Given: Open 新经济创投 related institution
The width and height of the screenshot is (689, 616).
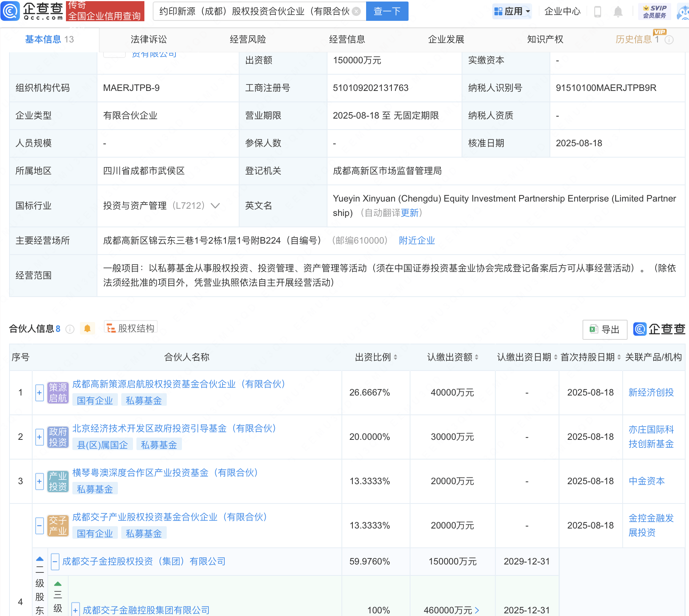Looking at the screenshot, I should coord(651,392).
